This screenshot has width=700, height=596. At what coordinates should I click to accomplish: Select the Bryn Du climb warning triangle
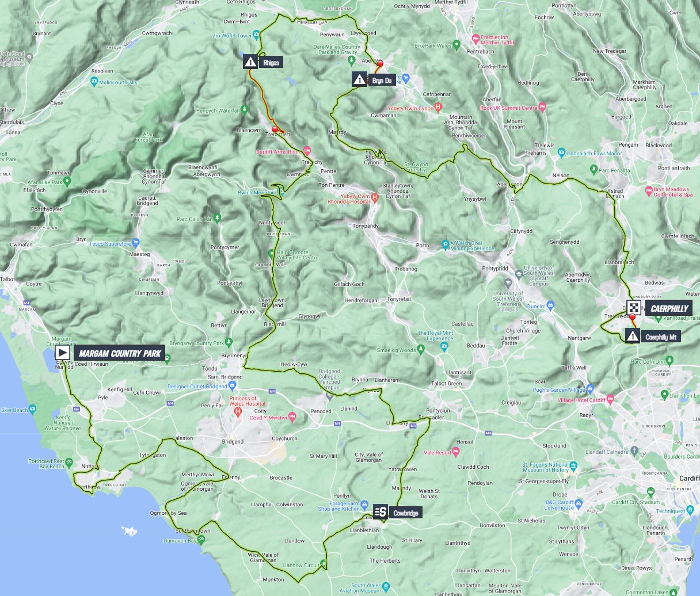[359, 79]
